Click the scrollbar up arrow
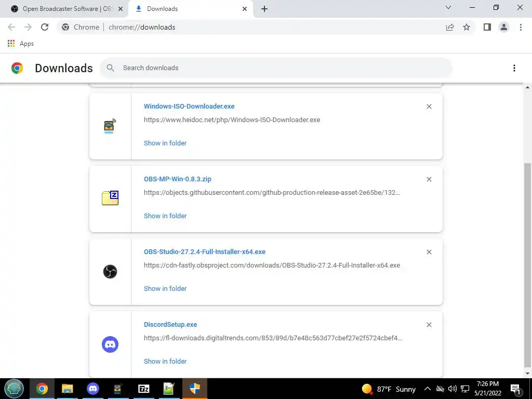The image size is (532, 399). (528, 87)
